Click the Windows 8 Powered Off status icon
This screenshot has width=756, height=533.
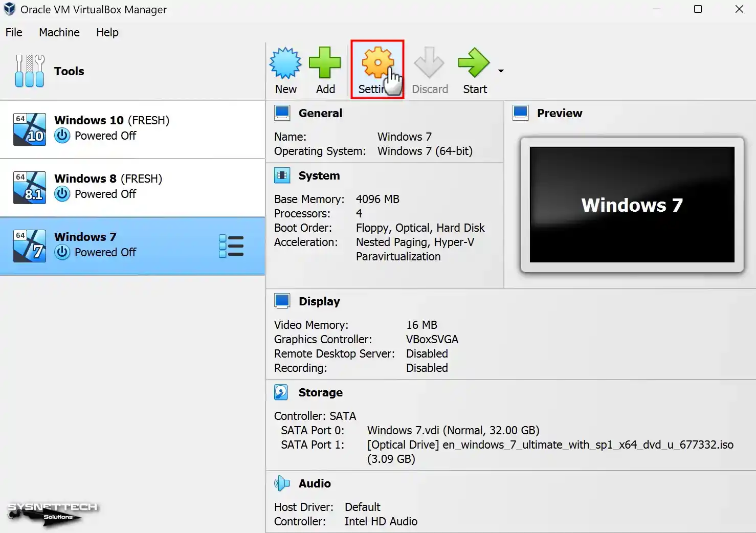[62, 194]
